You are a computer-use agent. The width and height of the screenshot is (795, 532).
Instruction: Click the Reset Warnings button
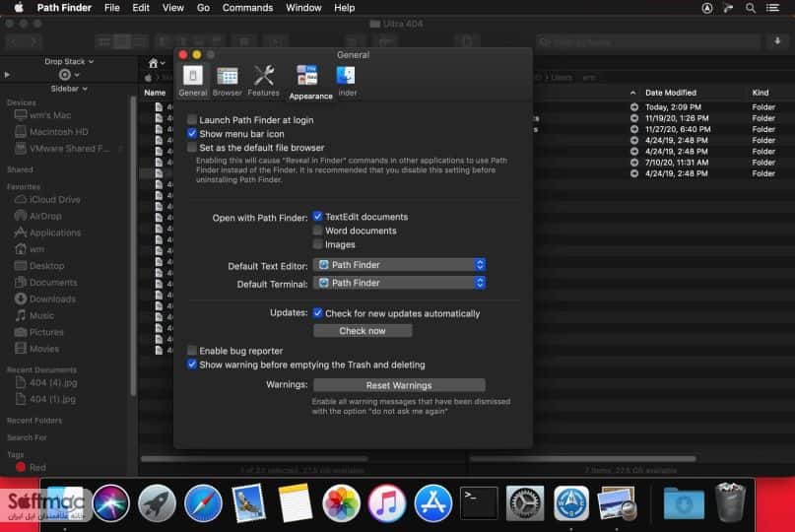point(399,385)
